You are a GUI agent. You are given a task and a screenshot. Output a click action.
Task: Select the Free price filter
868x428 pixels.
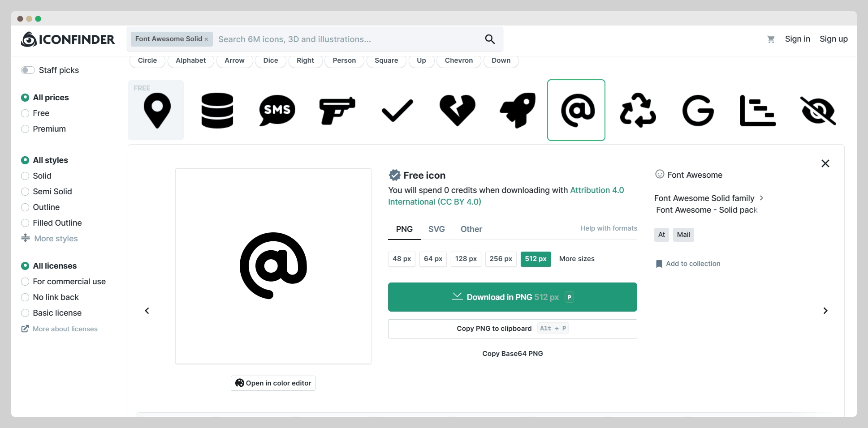[x=26, y=113]
